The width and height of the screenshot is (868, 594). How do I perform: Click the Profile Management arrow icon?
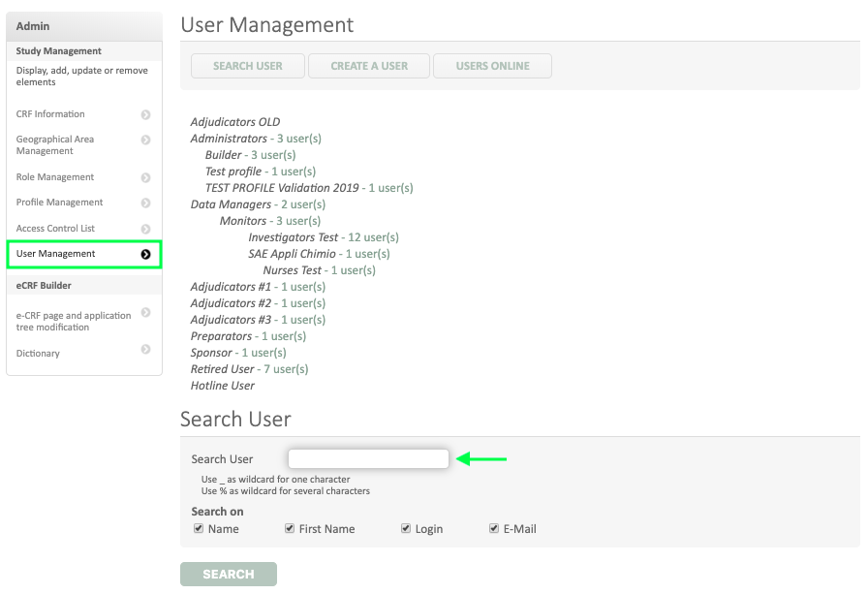145,203
